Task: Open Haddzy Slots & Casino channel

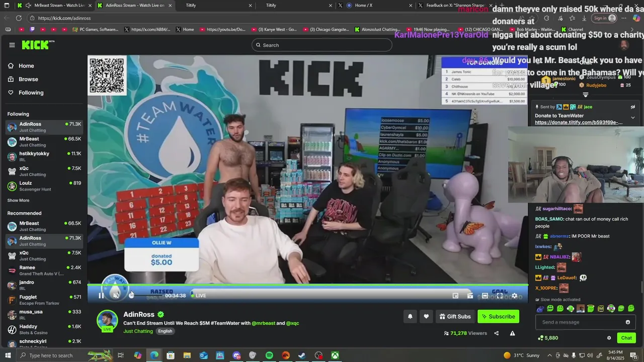Action: (x=44, y=329)
